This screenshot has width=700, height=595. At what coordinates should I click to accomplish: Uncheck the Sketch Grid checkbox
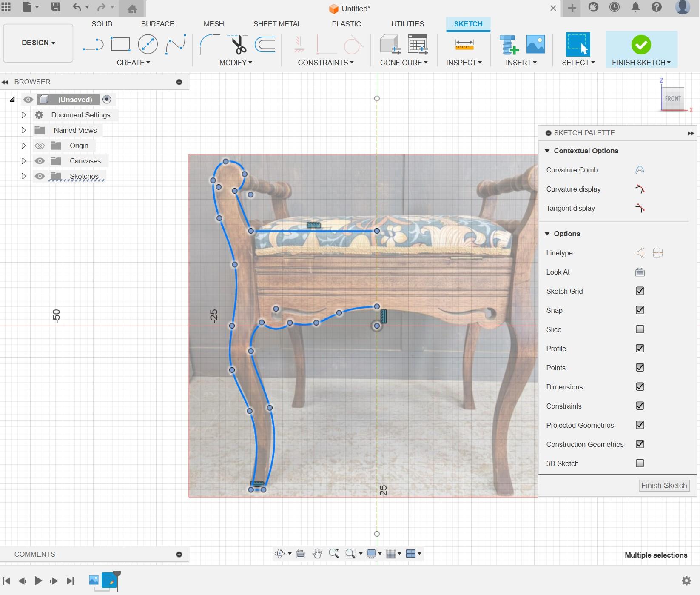point(640,291)
